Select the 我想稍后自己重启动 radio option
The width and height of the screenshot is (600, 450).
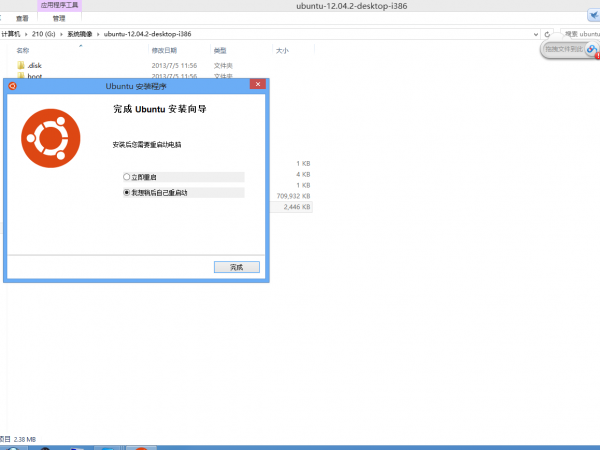pos(127,192)
